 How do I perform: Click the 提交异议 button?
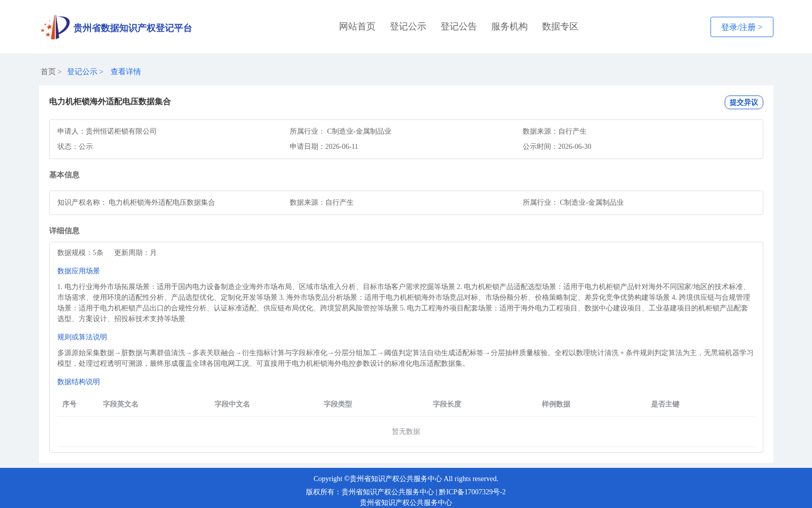(743, 102)
